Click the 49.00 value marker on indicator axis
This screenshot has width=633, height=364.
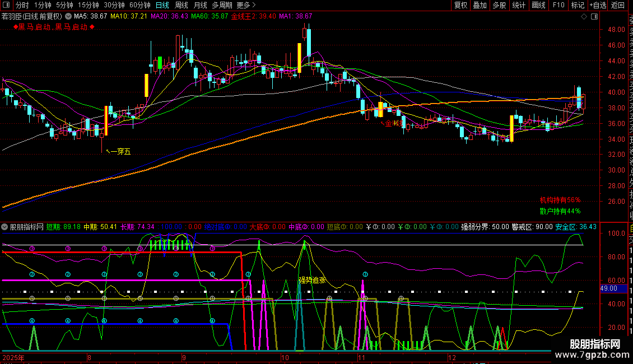click(x=608, y=288)
